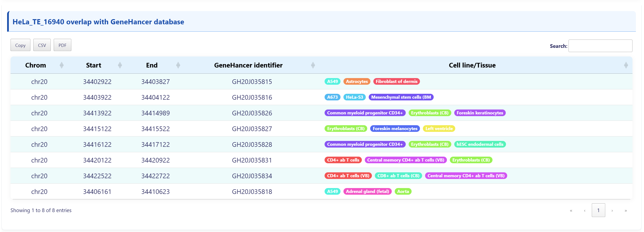Click the Foreskin melanocytes badge
The height and width of the screenshot is (232, 644).
(395, 129)
